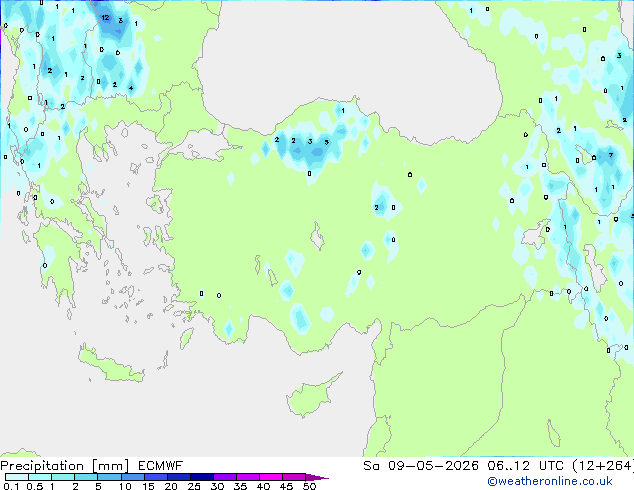Click the Crete island on the map
Screen dimensions: 634x490
[x=111, y=365]
